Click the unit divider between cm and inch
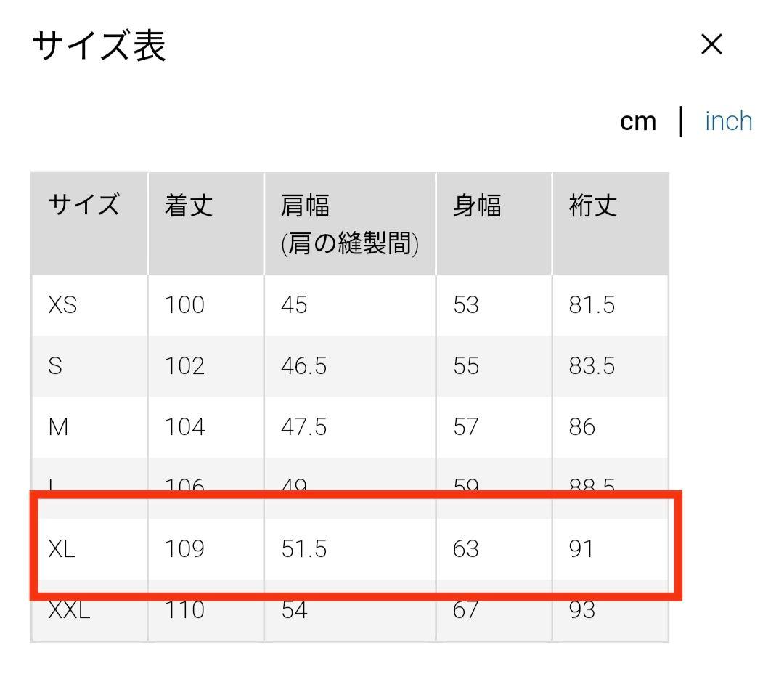The height and width of the screenshot is (690, 784). [682, 121]
